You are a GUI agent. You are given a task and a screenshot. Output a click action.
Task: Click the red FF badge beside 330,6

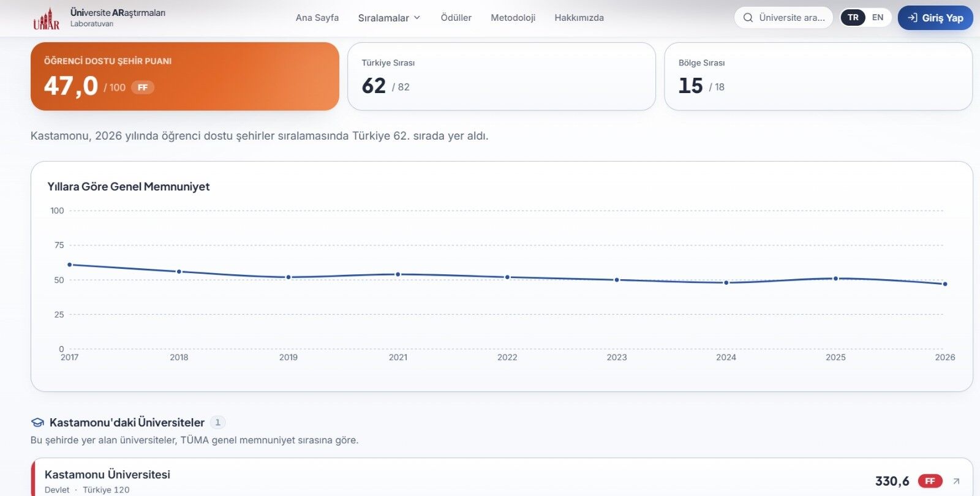[x=930, y=481]
